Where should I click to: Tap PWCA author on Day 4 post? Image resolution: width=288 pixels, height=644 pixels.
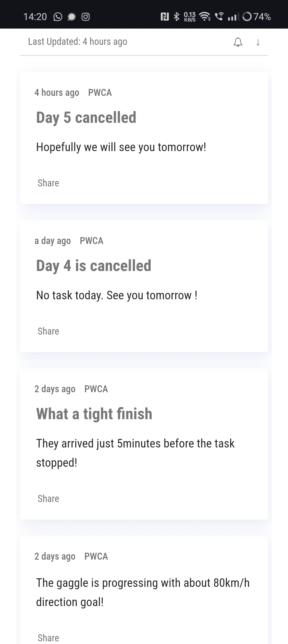click(91, 241)
